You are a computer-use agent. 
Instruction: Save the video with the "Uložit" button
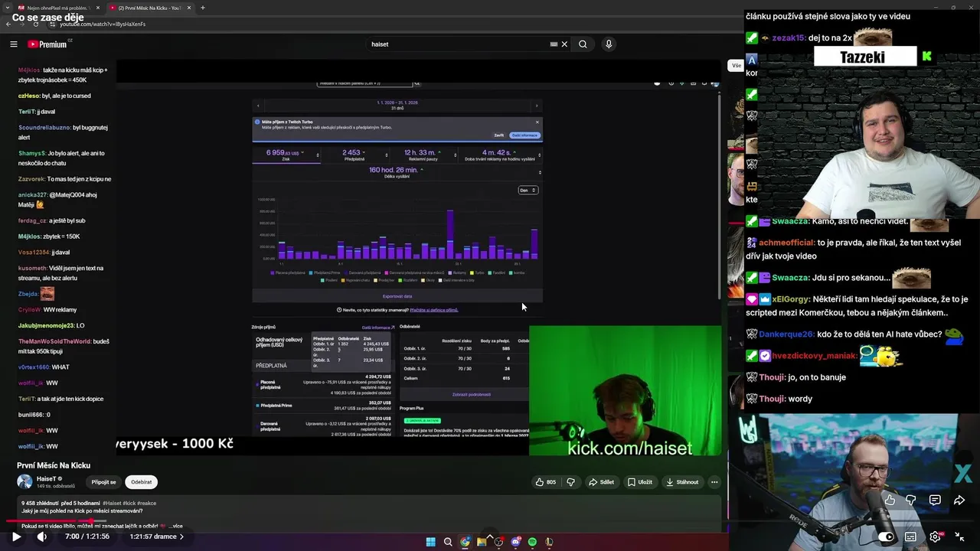click(640, 482)
